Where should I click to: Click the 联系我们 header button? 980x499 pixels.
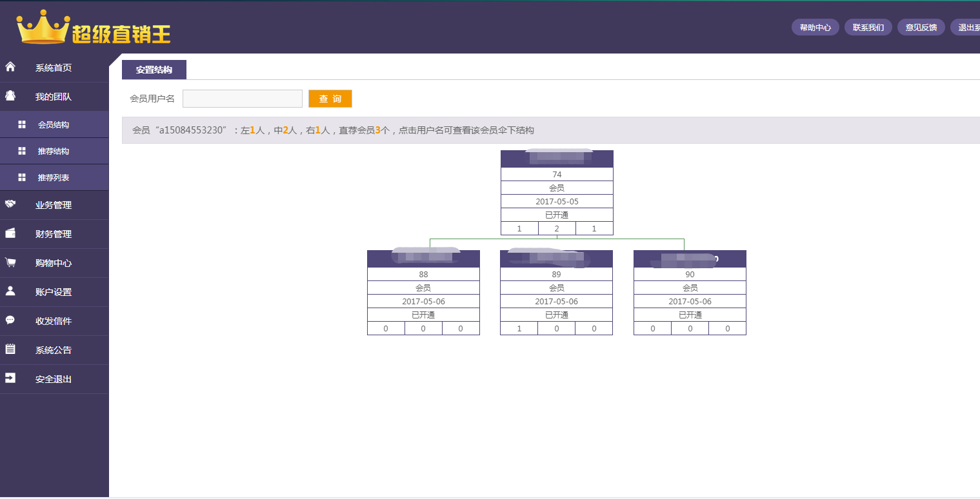[868, 27]
